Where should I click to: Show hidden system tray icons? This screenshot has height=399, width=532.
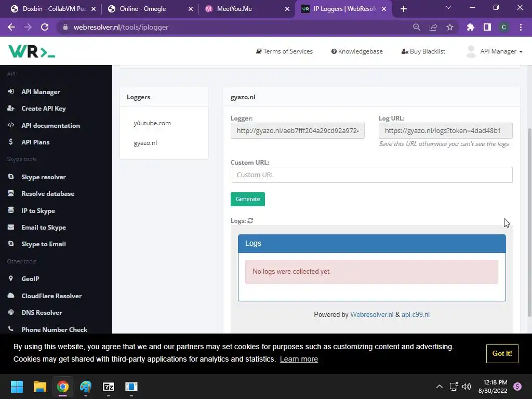[x=440, y=387]
